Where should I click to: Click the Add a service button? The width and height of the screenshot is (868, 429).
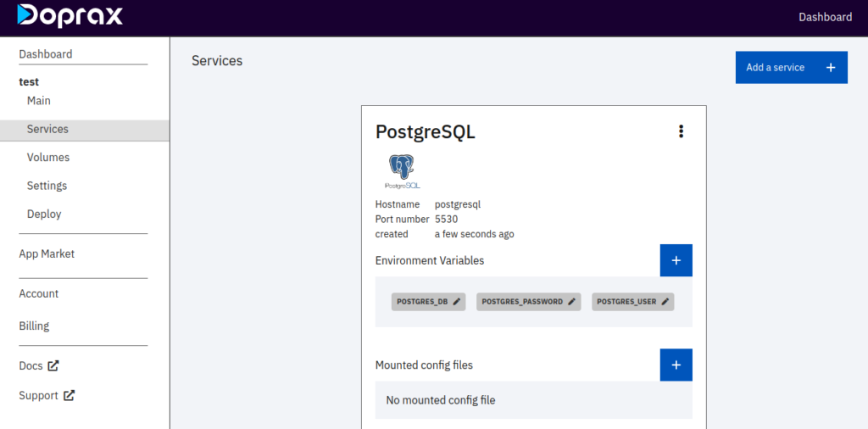[791, 68]
